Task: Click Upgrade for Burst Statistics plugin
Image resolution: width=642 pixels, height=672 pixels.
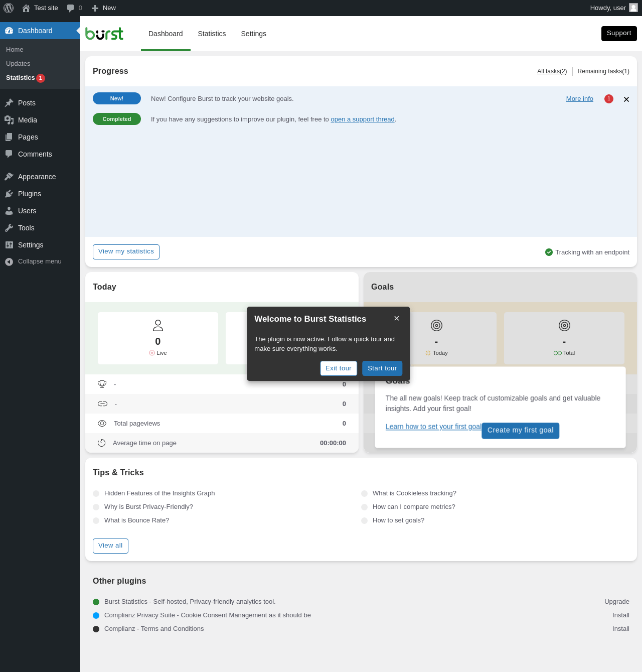Action: click(617, 602)
